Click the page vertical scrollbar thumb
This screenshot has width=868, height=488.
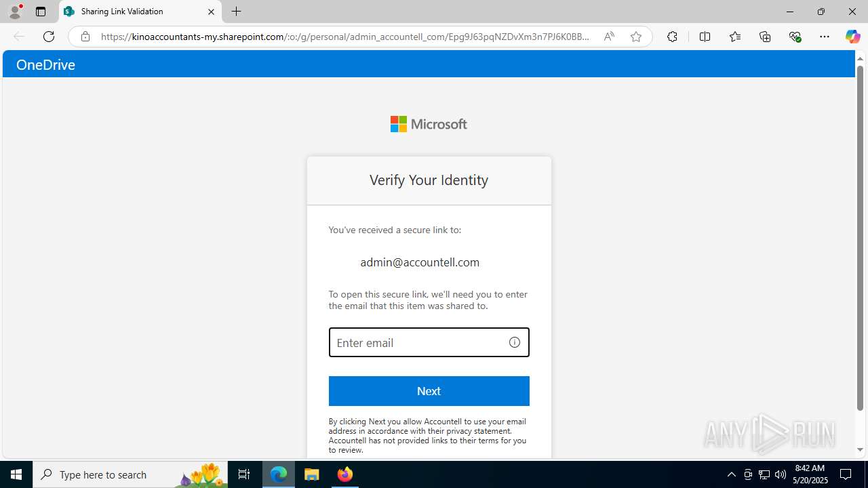pyautogui.click(x=860, y=237)
